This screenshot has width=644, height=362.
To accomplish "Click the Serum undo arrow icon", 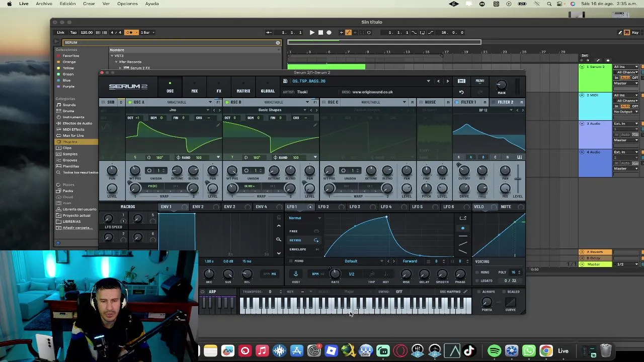I will [461, 92].
